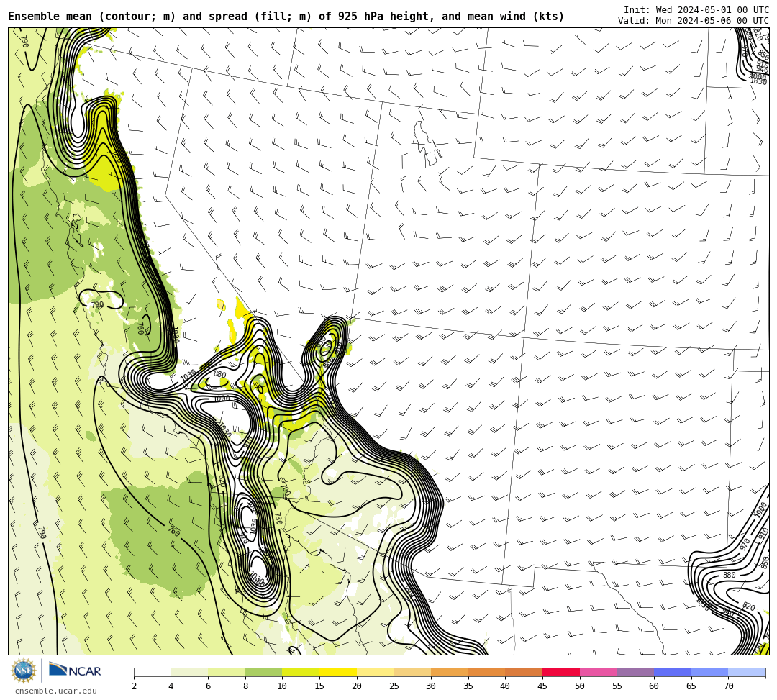Click the pale green 4-6 colorbar swatch

pyautogui.click(x=189, y=672)
